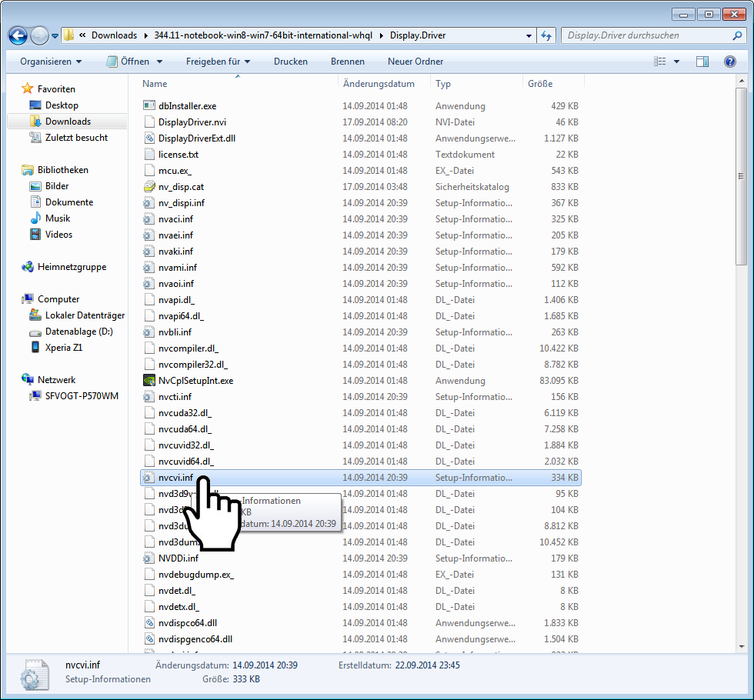Click the Bilder library icon

[x=35, y=186]
